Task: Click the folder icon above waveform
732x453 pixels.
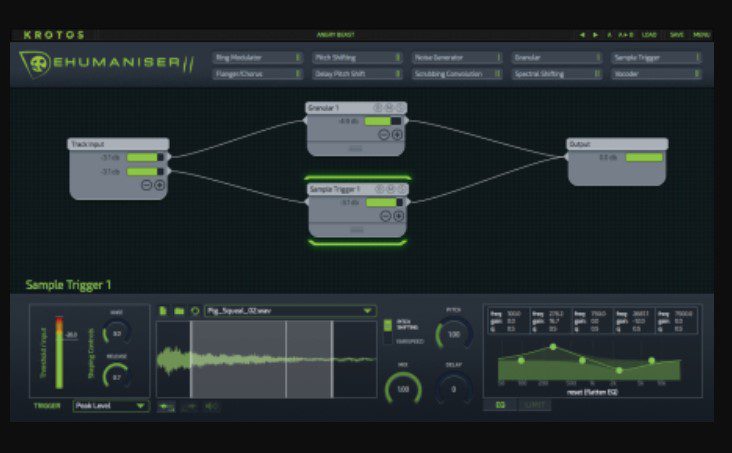Action: coord(179,311)
